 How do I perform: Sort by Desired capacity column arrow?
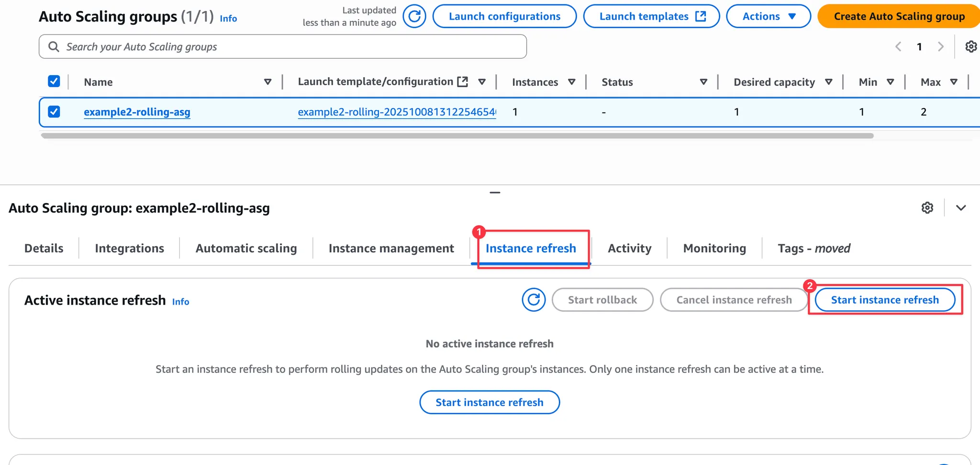click(x=829, y=82)
